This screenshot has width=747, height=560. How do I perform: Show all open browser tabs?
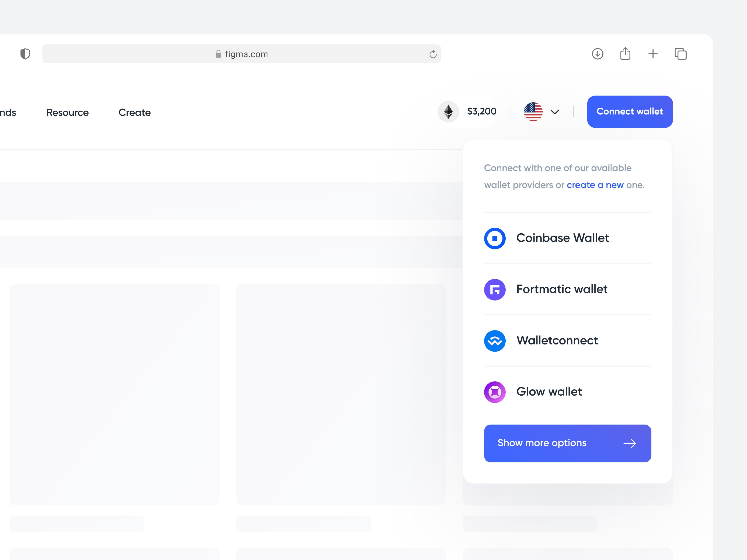pos(681,54)
